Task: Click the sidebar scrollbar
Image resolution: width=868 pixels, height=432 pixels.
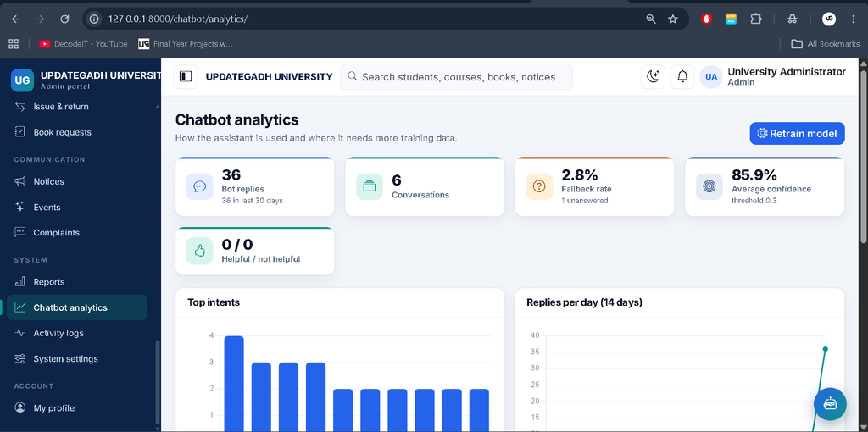Action: coord(158,382)
